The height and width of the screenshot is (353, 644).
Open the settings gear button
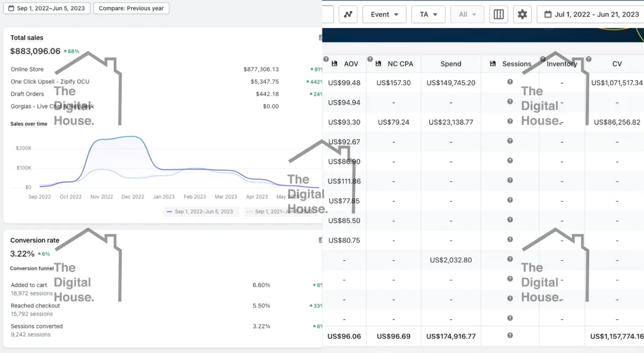click(x=522, y=14)
